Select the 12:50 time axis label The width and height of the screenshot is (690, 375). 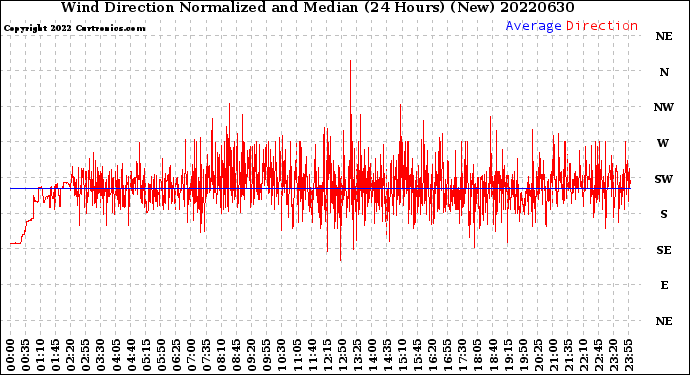[342, 355]
